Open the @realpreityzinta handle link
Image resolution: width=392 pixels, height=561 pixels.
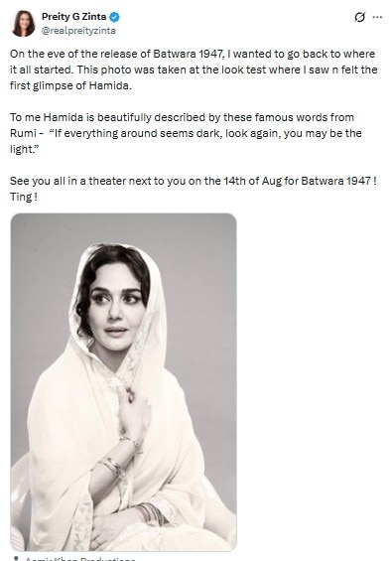(x=78, y=31)
